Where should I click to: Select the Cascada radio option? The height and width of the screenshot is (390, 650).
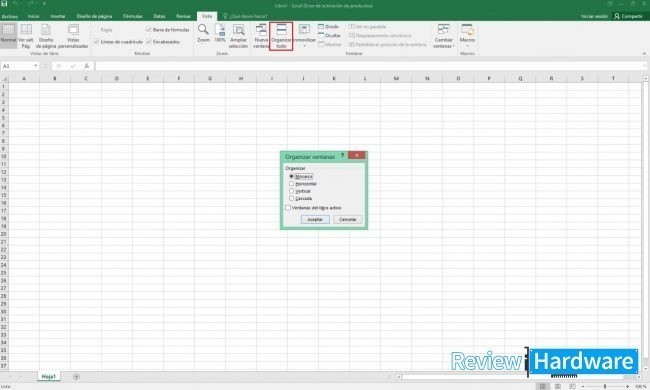291,199
